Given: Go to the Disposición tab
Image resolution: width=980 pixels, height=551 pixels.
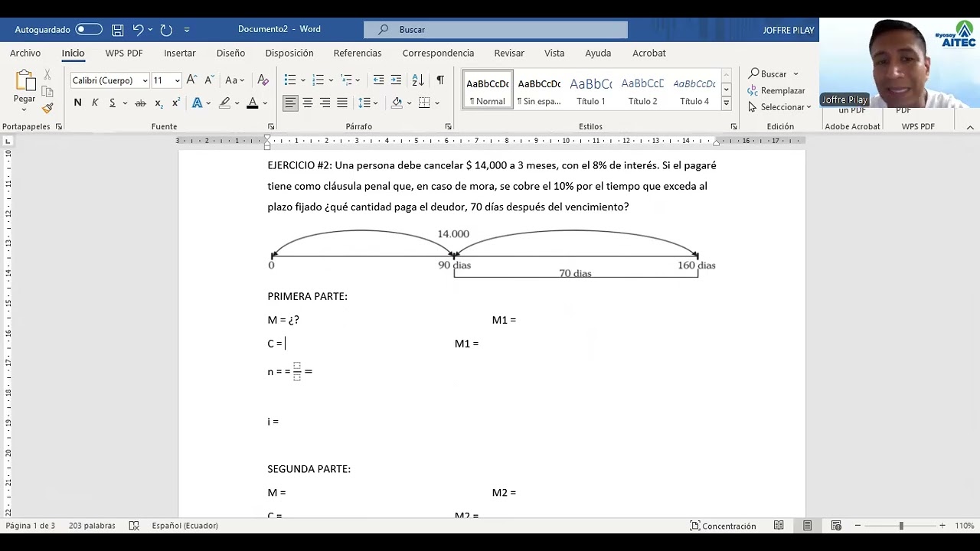Looking at the screenshot, I should click(289, 53).
